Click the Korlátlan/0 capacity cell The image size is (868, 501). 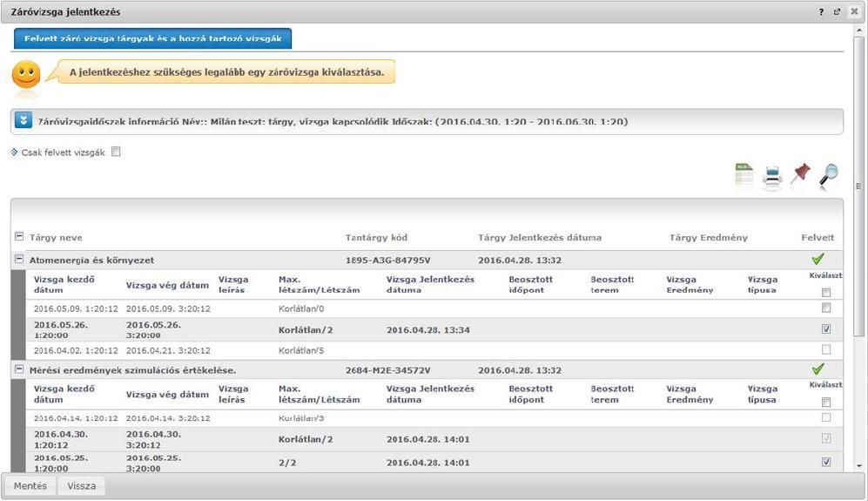coord(301,308)
